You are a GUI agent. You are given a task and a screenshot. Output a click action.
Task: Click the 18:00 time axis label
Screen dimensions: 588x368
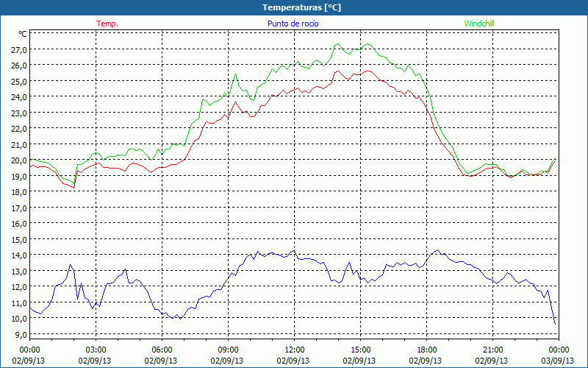[x=427, y=350]
